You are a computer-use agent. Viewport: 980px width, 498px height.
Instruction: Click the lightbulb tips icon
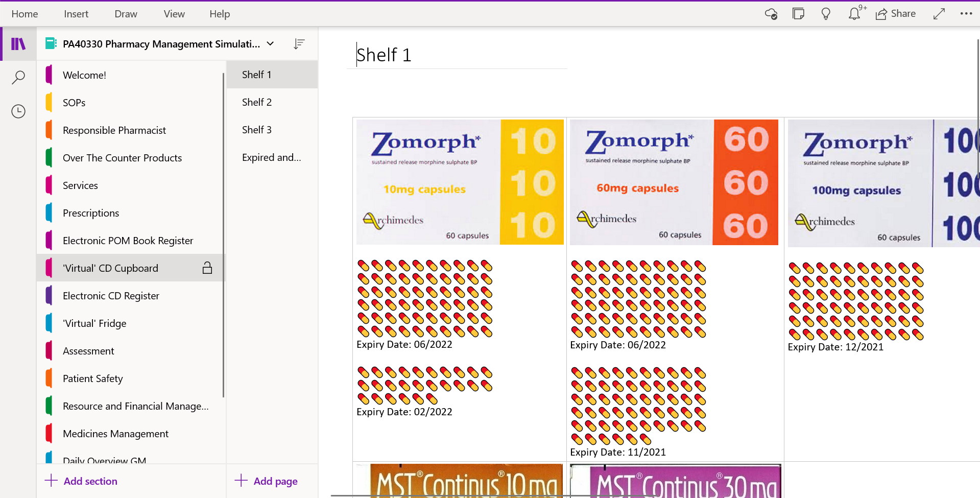click(826, 14)
